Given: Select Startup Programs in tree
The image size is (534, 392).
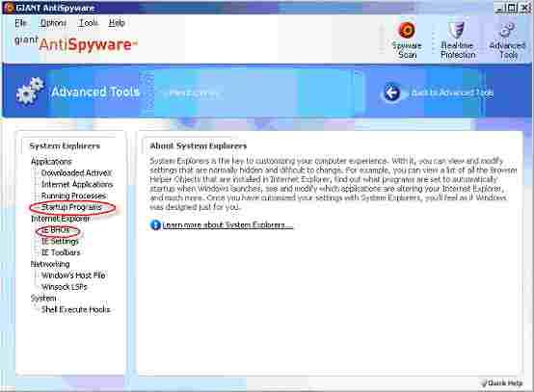Looking at the screenshot, I should [71, 207].
